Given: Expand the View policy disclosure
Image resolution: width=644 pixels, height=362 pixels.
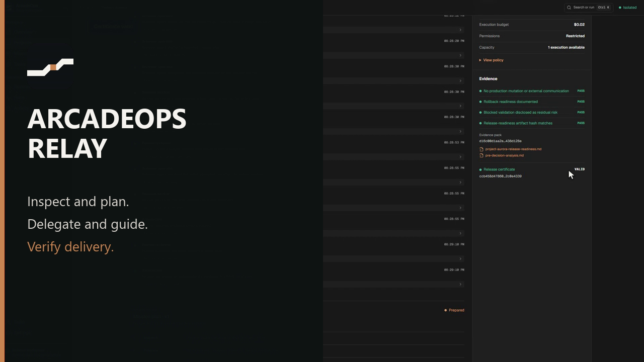Looking at the screenshot, I should [x=491, y=60].
